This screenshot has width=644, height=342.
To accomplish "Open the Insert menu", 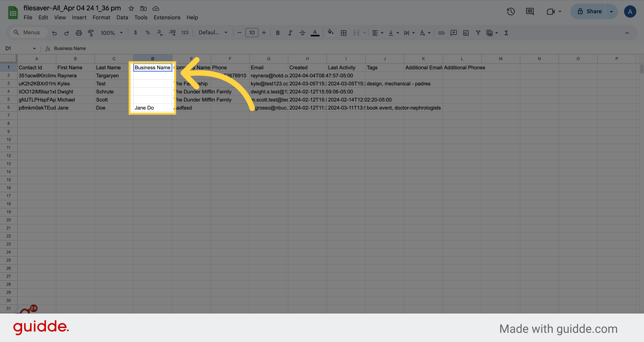I will 79,17.
